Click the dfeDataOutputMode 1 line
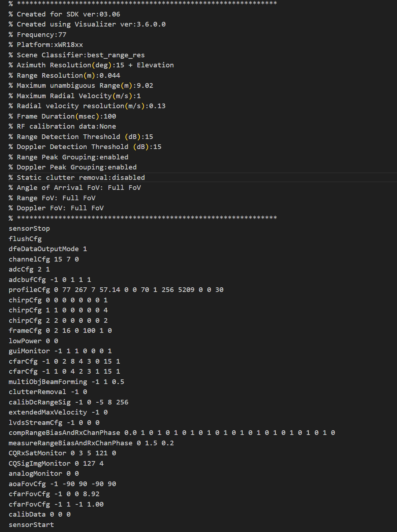Screen dimensions: 397x532 [x=48, y=249]
